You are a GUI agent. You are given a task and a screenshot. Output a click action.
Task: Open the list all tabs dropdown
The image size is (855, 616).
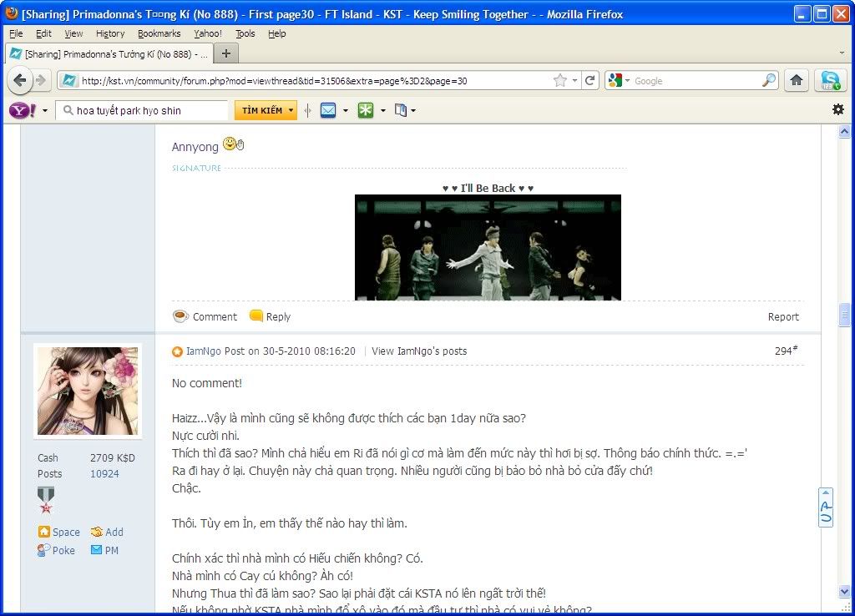(x=842, y=53)
